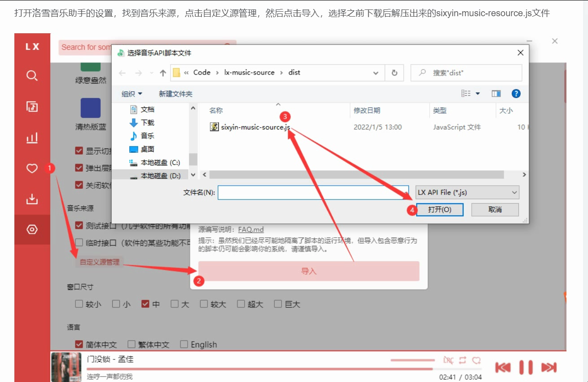Skip to the previous track
588x382 pixels.
(x=503, y=367)
